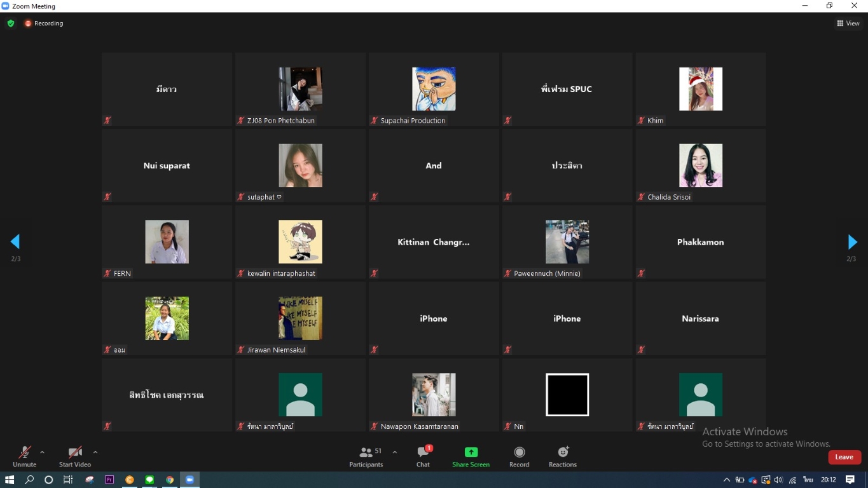This screenshot has height=488, width=868.
Task: Open audio options arrow beside Unmute
Action: click(42, 452)
